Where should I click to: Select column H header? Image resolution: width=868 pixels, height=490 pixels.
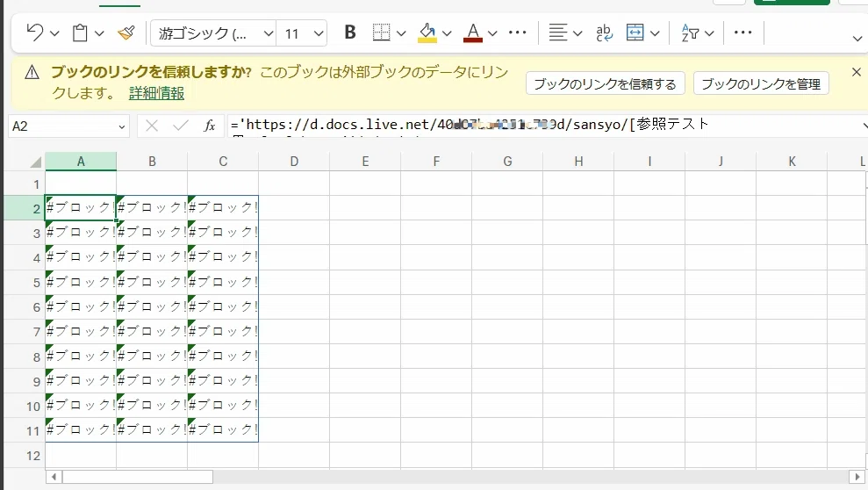pos(578,161)
